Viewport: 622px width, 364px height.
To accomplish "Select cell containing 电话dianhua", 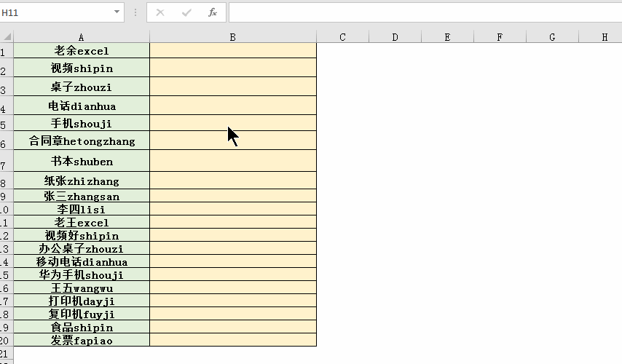I will pyautogui.click(x=82, y=106).
